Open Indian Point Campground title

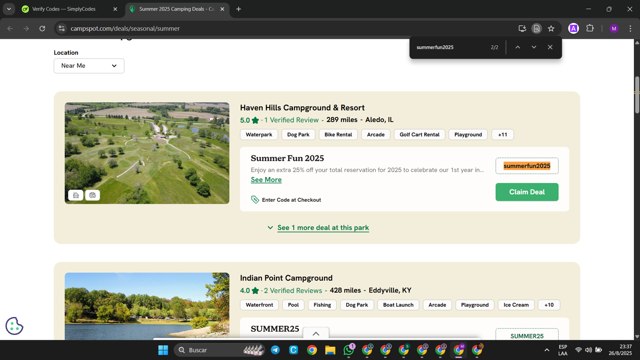coord(286,278)
